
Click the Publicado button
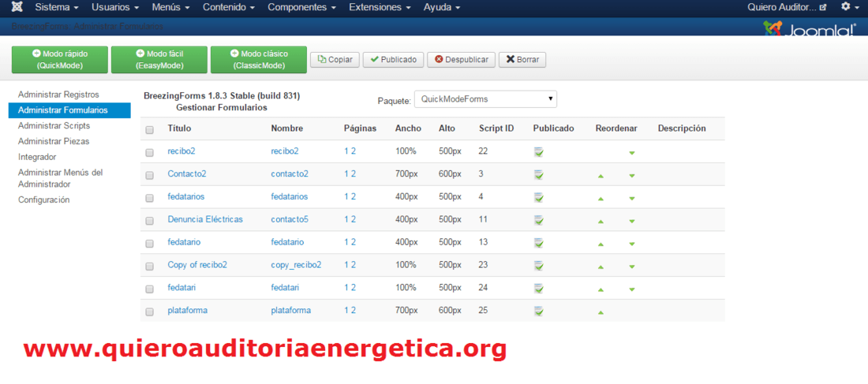[x=393, y=60]
